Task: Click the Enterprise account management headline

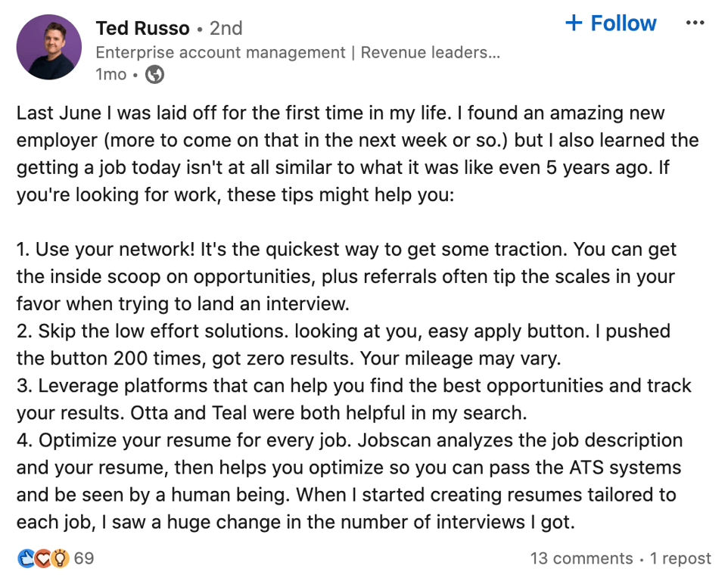Action: [297, 52]
